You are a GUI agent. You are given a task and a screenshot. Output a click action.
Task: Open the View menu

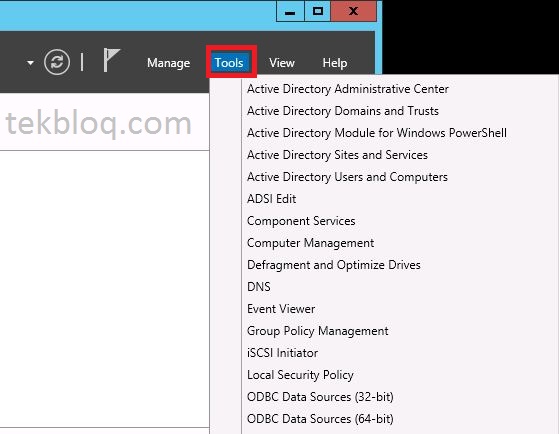pos(282,63)
